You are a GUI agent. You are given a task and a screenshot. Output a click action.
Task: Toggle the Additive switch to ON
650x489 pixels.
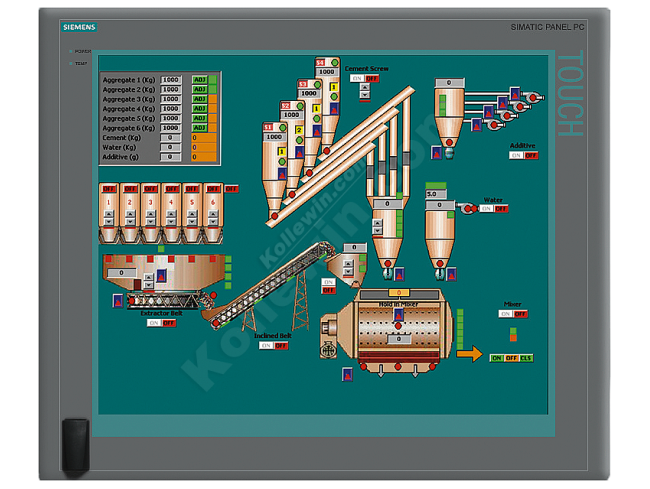[x=516, y=155]
